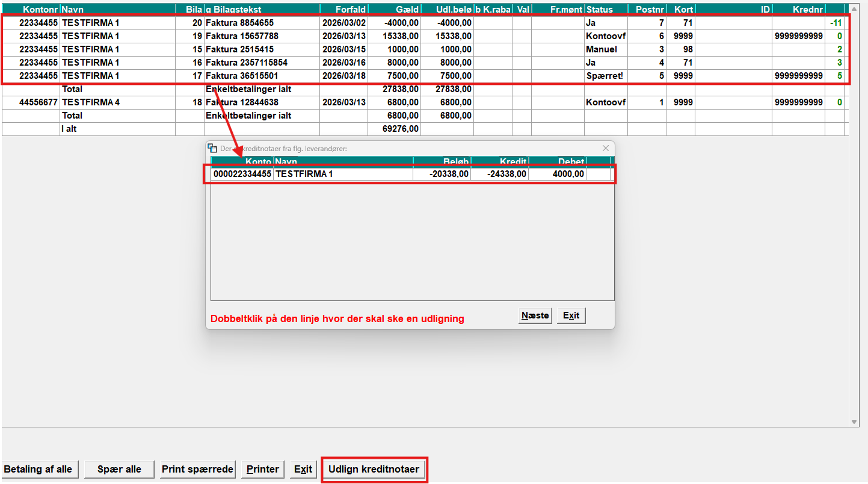Screen dimensions: 868x484
Task: Click the Udlign kreditnotaer button
Action: point(374,470)
